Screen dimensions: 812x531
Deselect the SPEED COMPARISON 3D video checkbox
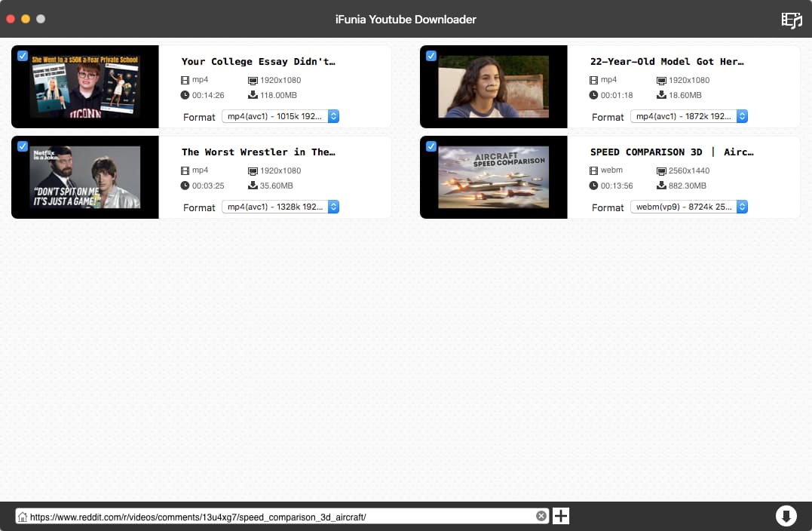coord(431,146)
